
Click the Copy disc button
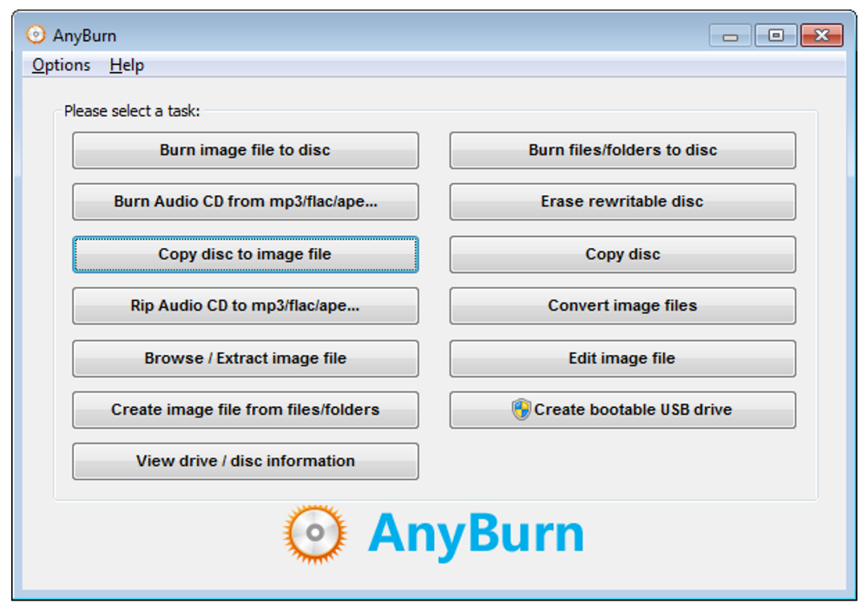622,254
